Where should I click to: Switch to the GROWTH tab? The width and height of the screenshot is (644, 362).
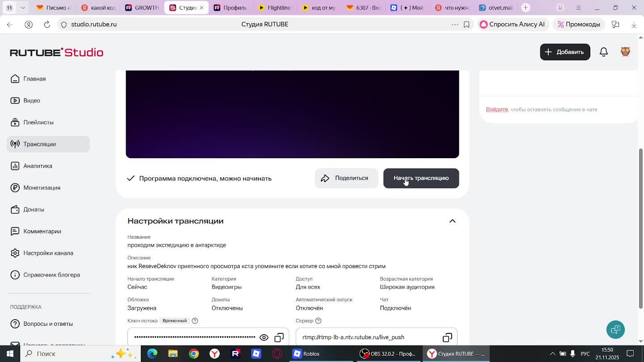[x=142, y=8]
